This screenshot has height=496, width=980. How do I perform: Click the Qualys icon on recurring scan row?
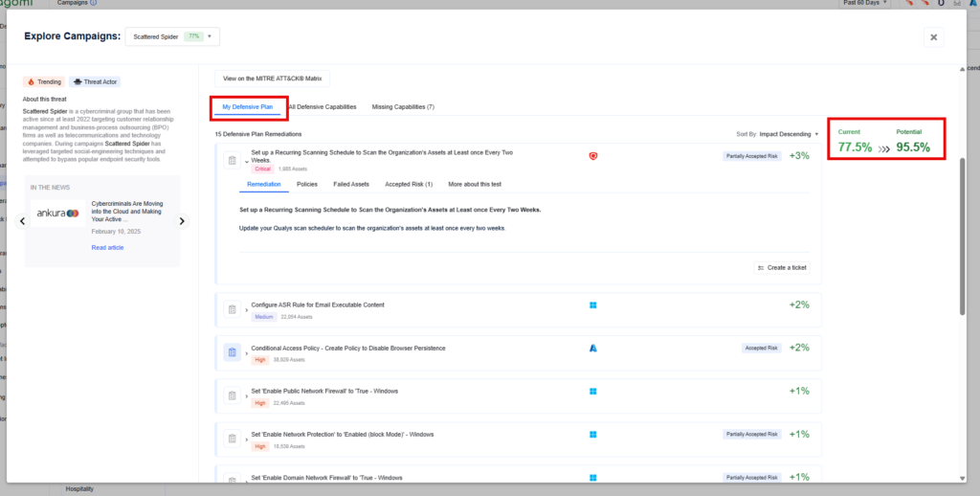593,156
